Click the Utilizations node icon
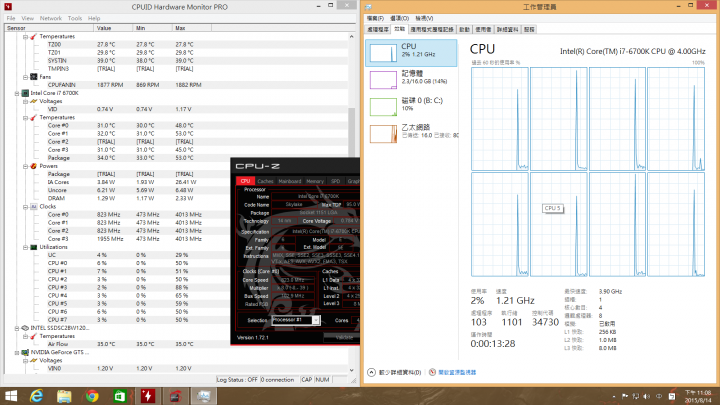Image resolution: width=720 pixels, height=405 pixels. point(34,247)
